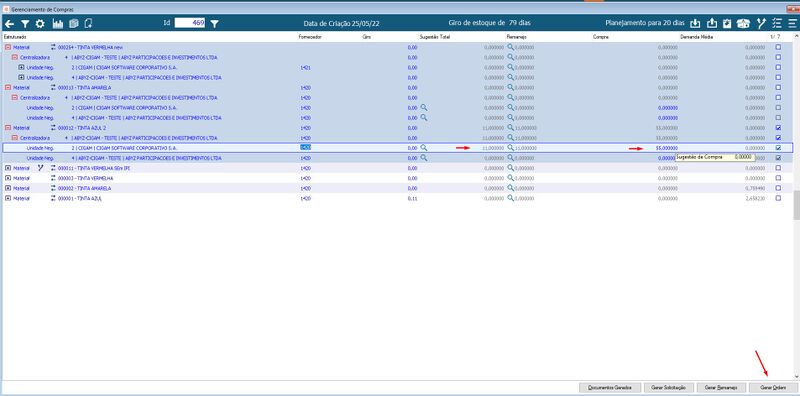800x396 pixels.
Task: Click the 0,11 Giro value for TINTA AZUL
Action: 413,198
